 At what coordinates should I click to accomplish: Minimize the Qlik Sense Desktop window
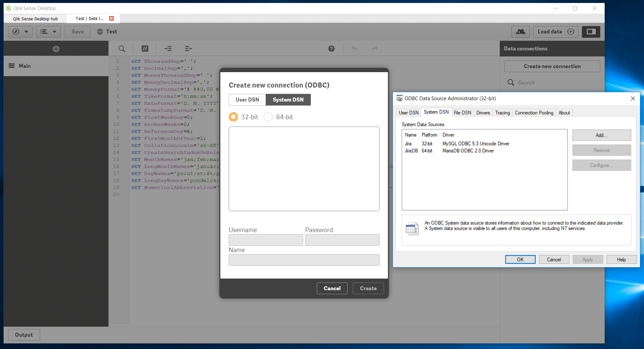556,8
